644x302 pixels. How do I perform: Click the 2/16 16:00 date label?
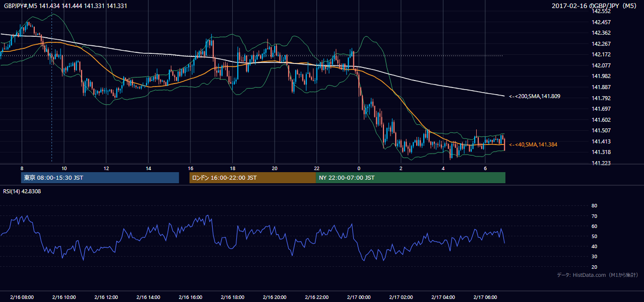(x=190, y=297)
